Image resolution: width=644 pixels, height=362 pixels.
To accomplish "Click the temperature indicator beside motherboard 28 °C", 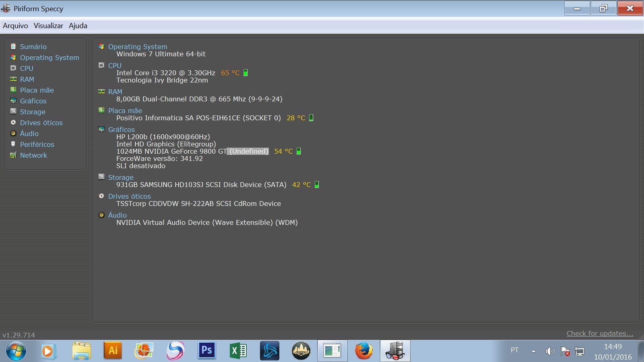I will tap(311, 118).
